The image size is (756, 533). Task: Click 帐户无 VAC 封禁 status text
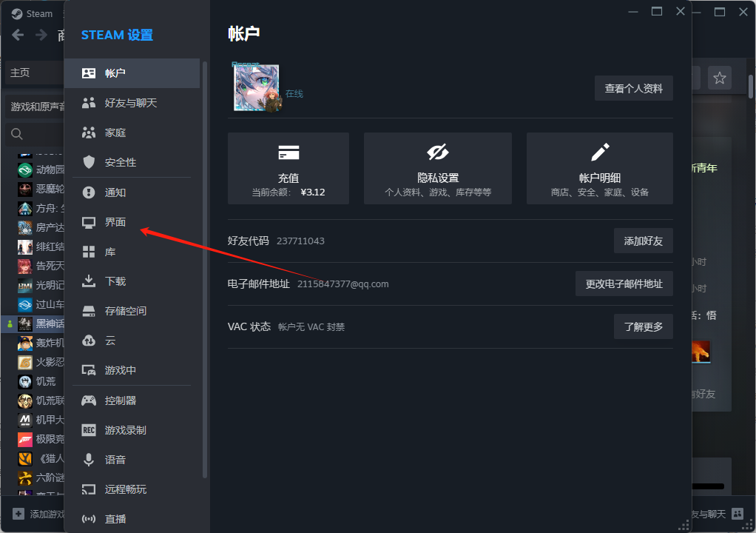click(311, 327)
